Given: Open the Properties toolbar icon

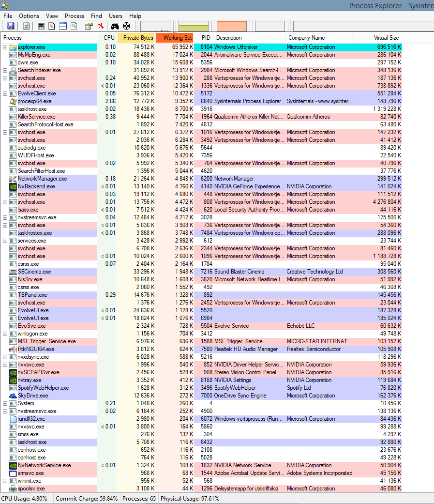Looking at the screenshot, I should [89, 26].
